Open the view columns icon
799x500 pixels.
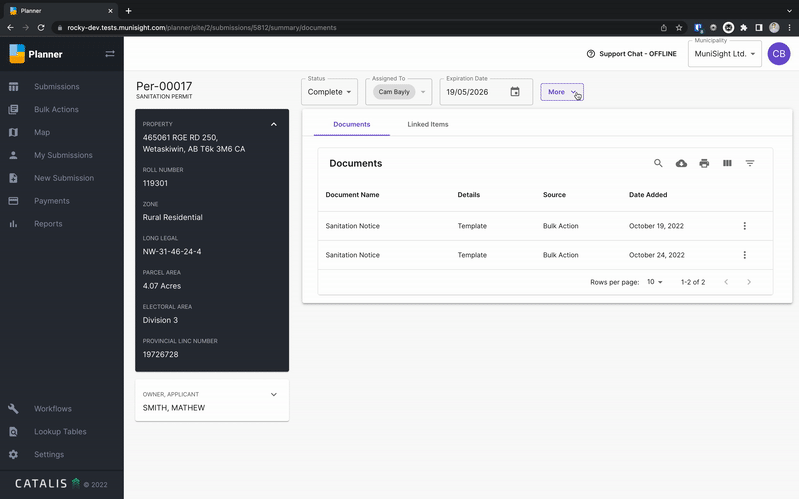click(727, 163)
